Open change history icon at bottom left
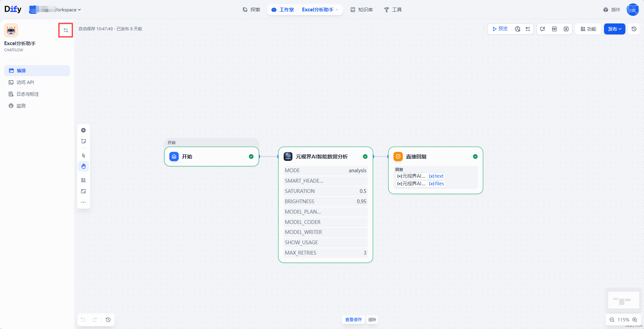Screen dimensions: 644x329 point(108,320)
